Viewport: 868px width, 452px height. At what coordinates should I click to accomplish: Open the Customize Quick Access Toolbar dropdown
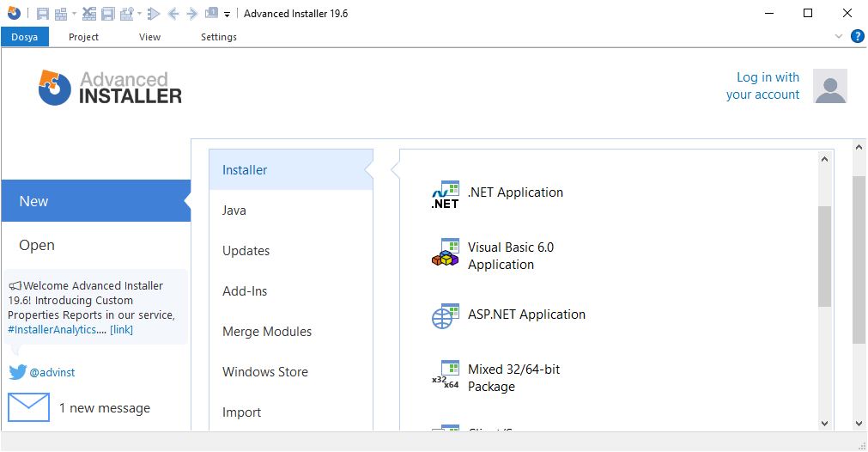click(x=227, y=15)
